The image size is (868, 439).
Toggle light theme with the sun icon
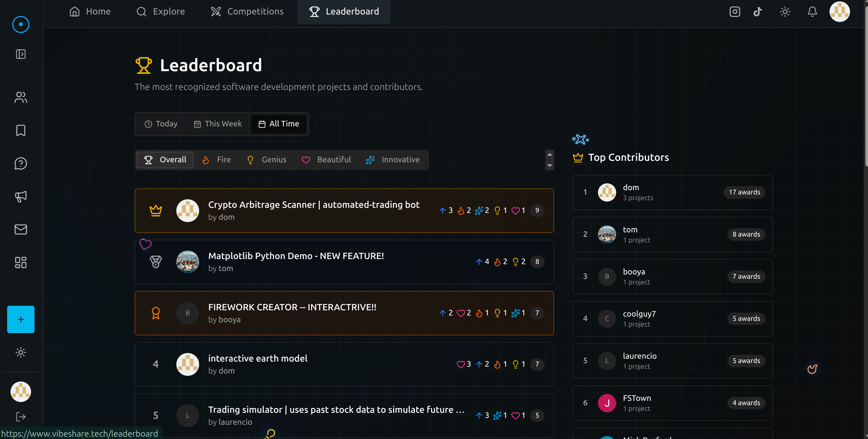point(785,11)
